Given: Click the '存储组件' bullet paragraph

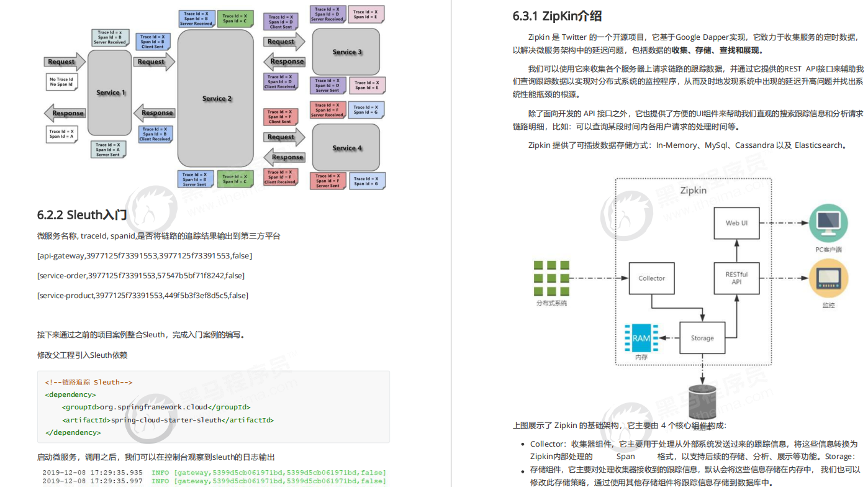Looking at the screenshot, I should tap(695, 476).
